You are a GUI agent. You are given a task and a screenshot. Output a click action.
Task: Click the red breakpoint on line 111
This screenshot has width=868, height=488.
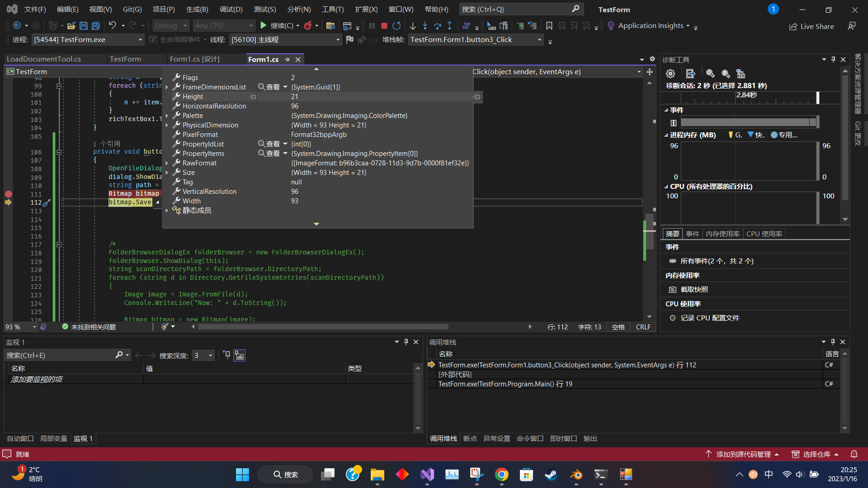pos(9,194)
